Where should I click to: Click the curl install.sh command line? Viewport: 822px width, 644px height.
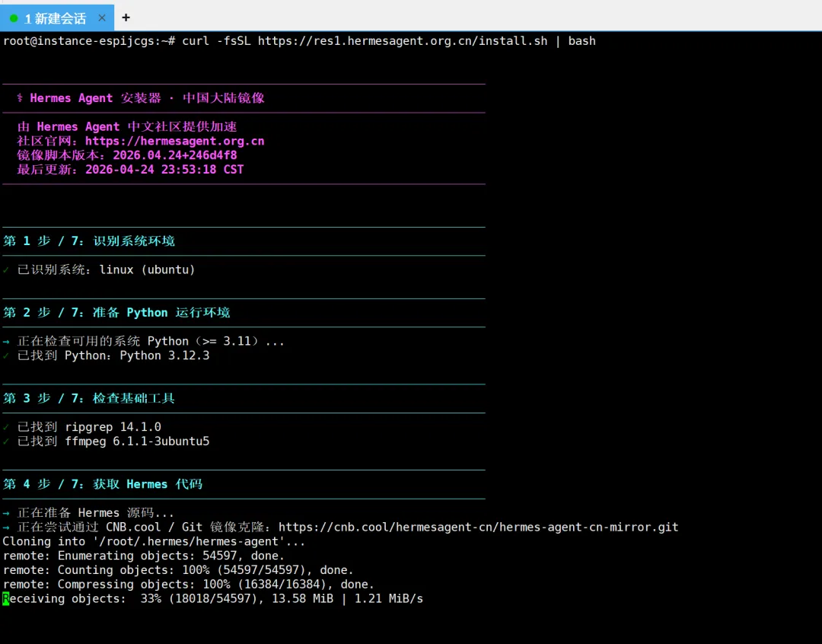(299, 41)
